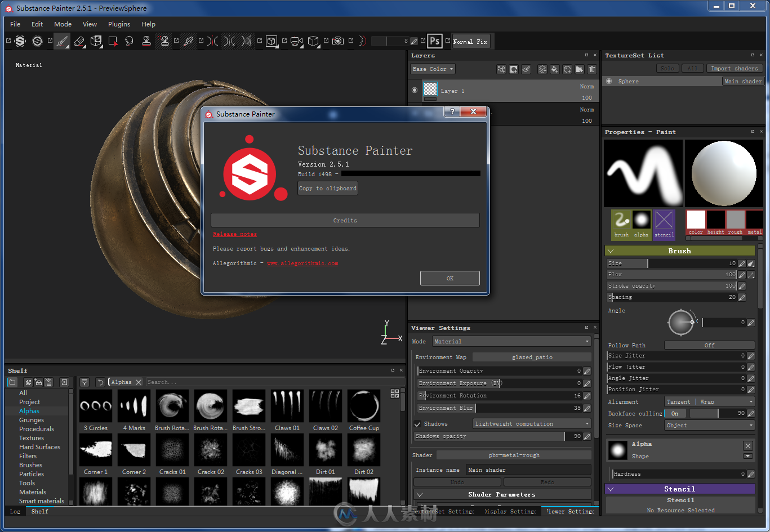Adjust the Environment Blur slider

point(500,408)
